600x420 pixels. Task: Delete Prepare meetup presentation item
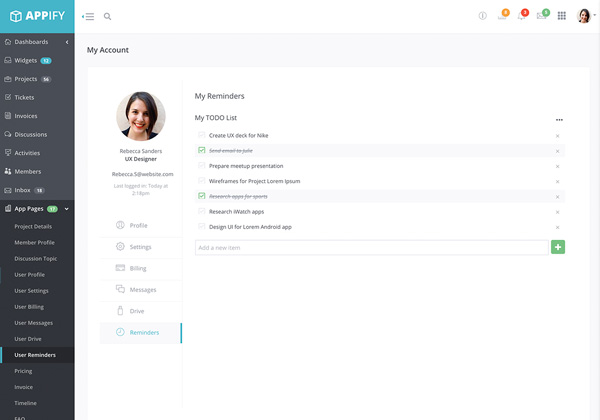click(x=558, y=166)
